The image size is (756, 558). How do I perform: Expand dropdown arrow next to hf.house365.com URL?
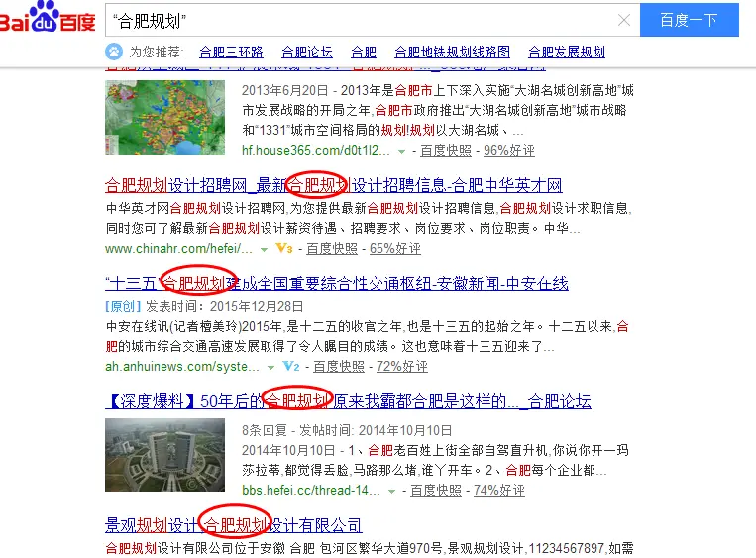[401, 152]
